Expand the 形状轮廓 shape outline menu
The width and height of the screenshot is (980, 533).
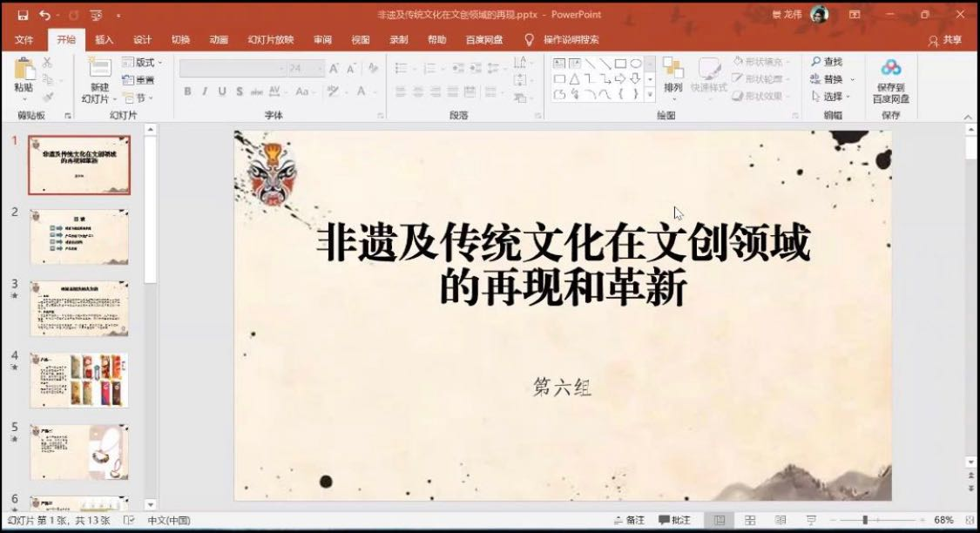coord(760,78)
